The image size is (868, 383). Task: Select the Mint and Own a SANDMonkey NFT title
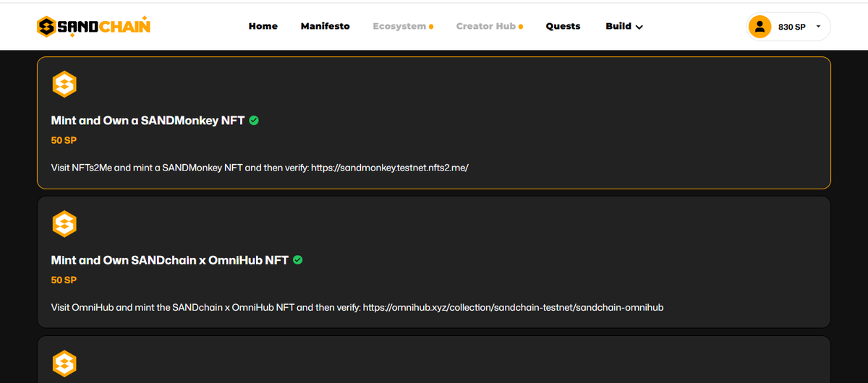pyautogui.click(x=148, y=121)
